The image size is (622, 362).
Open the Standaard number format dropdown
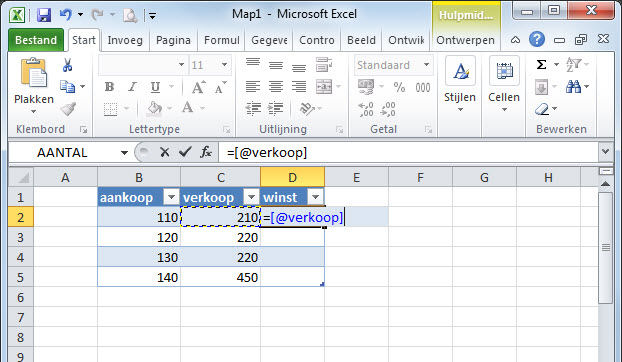tap(426, 65)
